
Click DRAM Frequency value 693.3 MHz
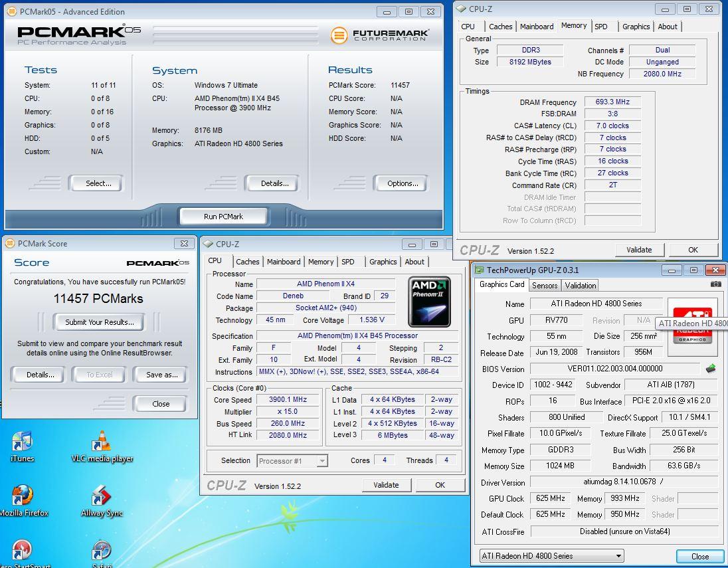coord(612,102)
